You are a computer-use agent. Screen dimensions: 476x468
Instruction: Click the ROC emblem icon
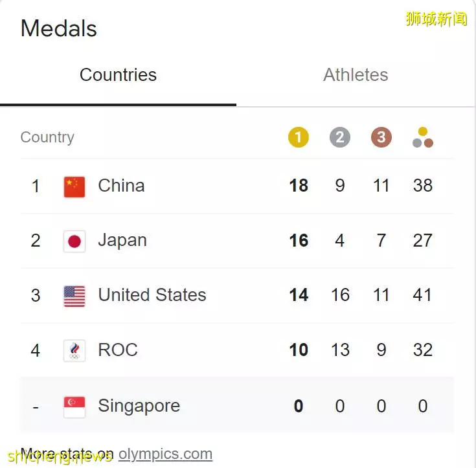(74, 351)
